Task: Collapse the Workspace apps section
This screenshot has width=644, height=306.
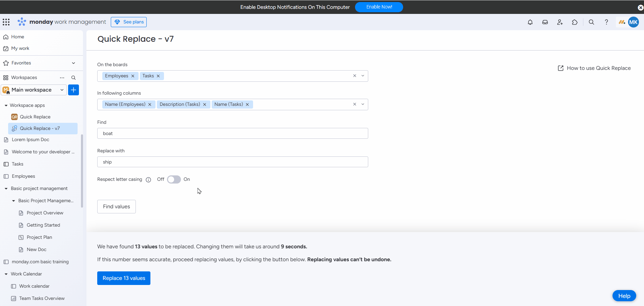Action: pyautogui.click(x=6, y=106)
